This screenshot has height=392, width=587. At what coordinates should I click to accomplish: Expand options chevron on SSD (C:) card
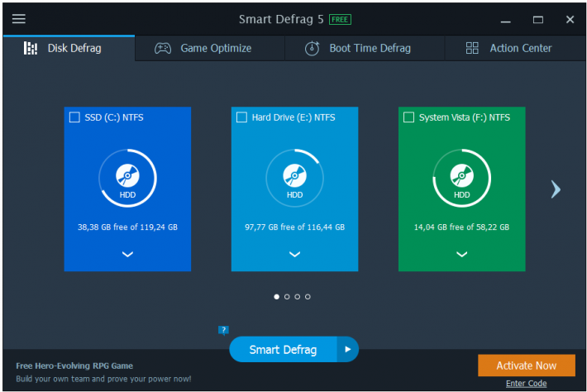(127, 254)
